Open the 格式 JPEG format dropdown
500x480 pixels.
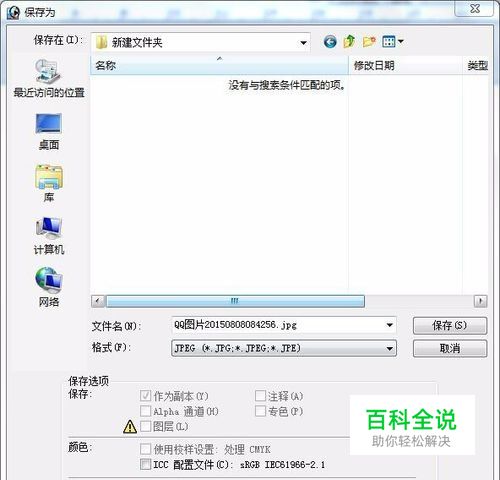coord(284,348)
